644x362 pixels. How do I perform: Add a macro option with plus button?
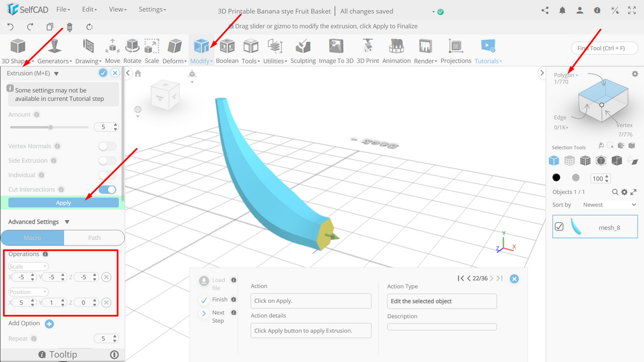(x=49, y=324)
